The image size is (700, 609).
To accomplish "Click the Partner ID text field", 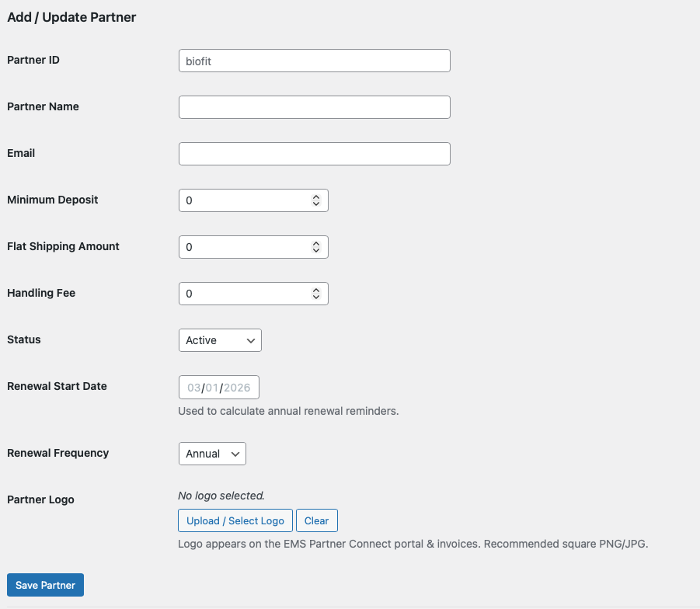I will tap(314, 61).
